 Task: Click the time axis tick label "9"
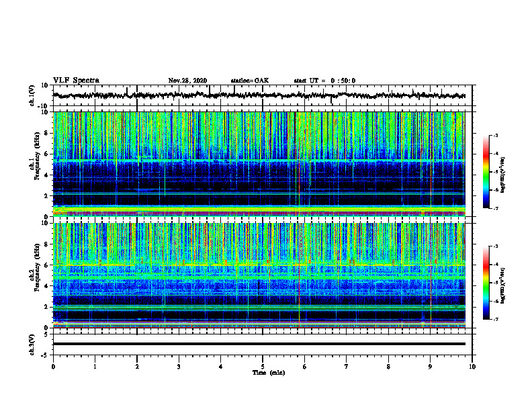click(x=430, y=367)
